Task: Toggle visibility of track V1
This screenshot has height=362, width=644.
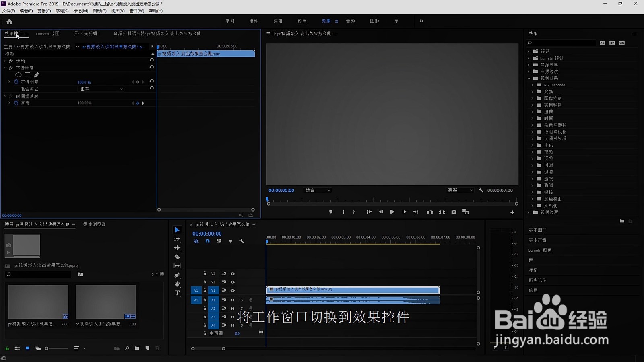Action: 233,290
